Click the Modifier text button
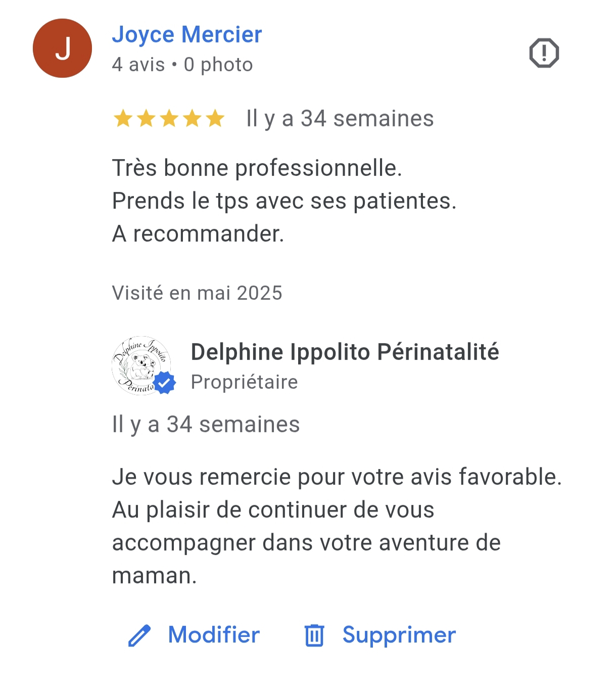The height and width of the screenshot is (680, 616). pos(214,635)
